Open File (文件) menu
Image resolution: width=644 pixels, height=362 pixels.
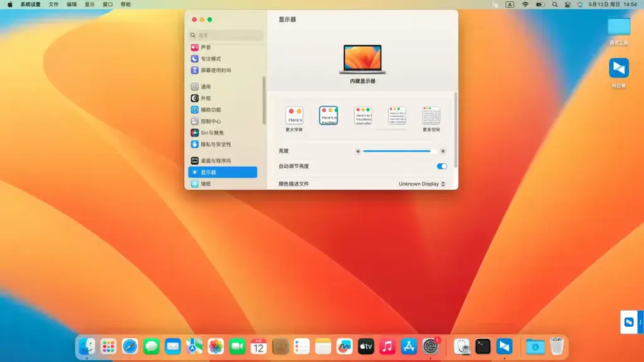click(x=53, y=4)
